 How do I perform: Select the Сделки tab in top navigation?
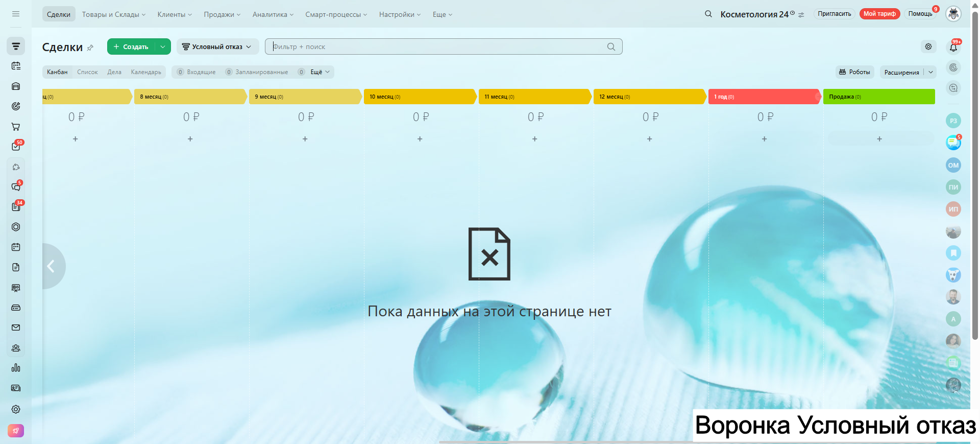[x=59, y=14]
